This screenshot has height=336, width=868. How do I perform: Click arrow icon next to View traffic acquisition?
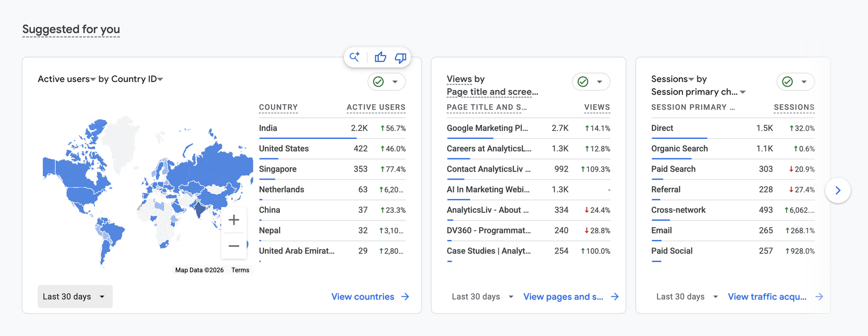click(819, 296)
